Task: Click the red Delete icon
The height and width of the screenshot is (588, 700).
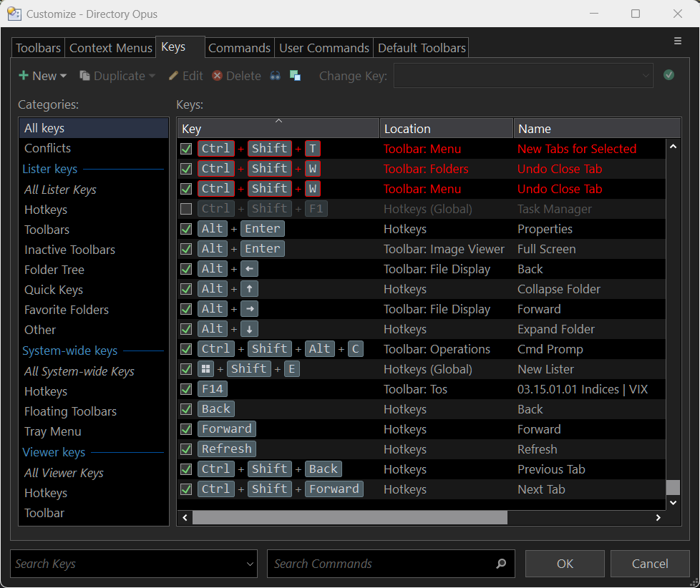Action: tap(217, 76)
